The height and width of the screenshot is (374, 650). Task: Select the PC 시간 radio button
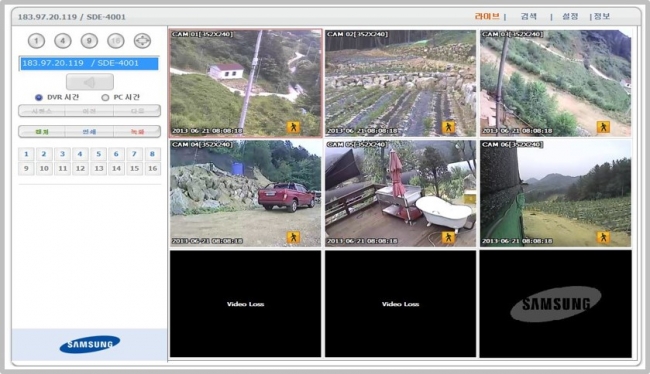[x=105, y=97]
